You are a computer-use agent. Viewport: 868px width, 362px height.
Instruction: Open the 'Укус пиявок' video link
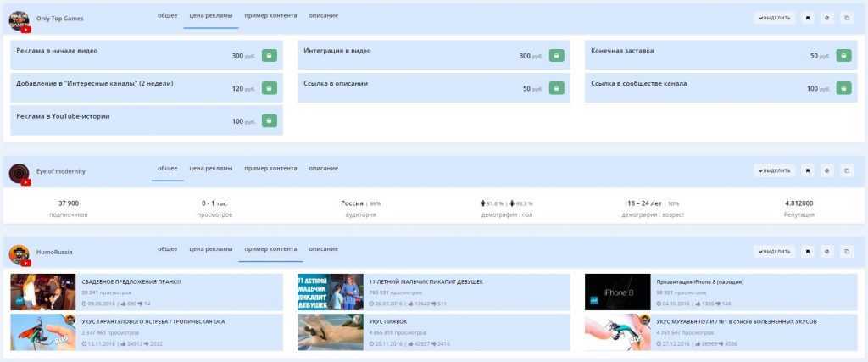pyautogui.click(x=387, y=321)
